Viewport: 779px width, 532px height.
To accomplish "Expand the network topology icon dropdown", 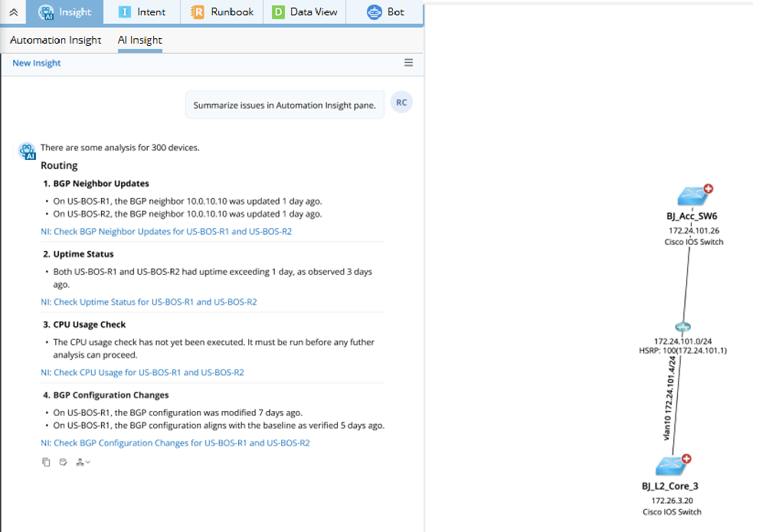I will pos(83,462).
